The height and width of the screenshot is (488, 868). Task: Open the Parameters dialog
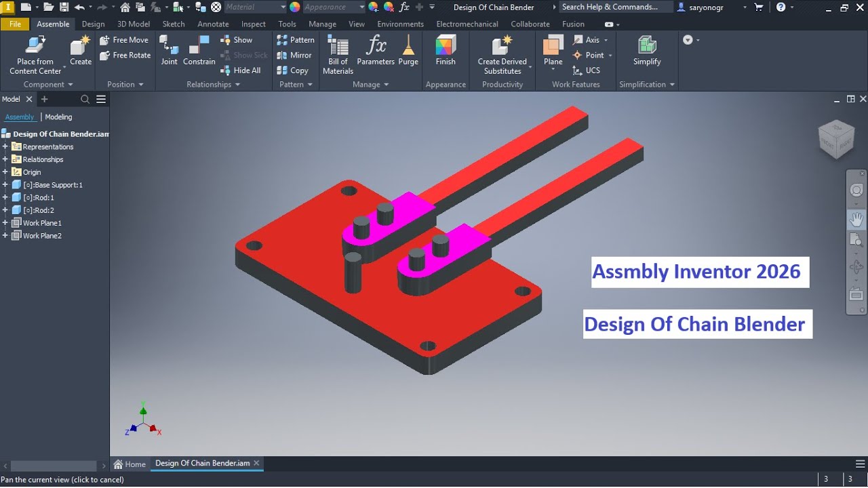click(376, 50)
